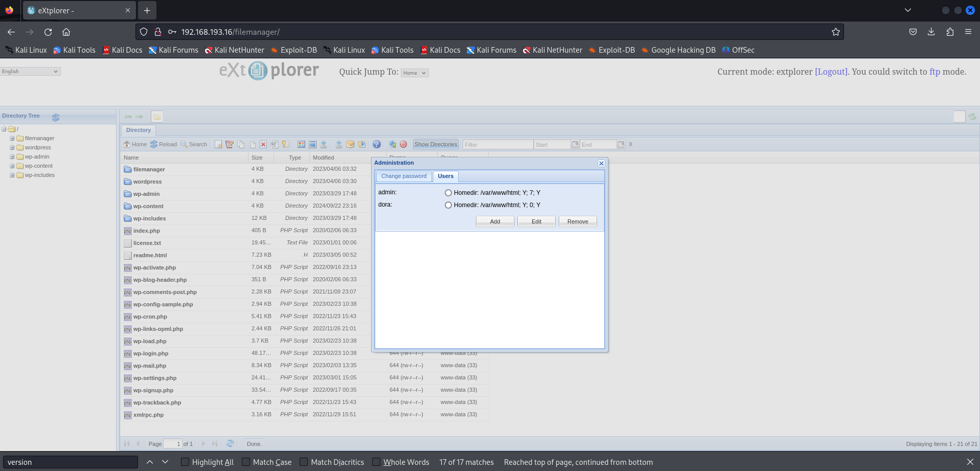Click the Admin users toolbar icon
Screen dimensions: 980x471
(392, 144)
